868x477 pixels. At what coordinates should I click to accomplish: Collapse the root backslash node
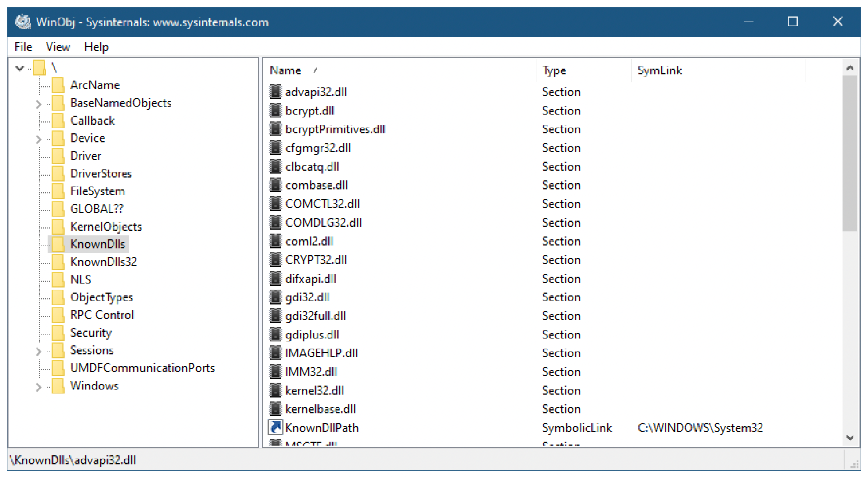point(19,68)
